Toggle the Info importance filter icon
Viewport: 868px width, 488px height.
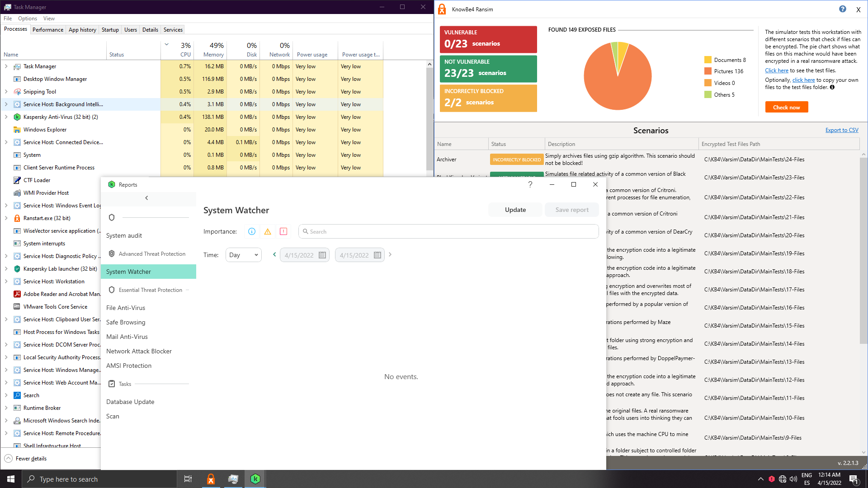tap(252, 231)
